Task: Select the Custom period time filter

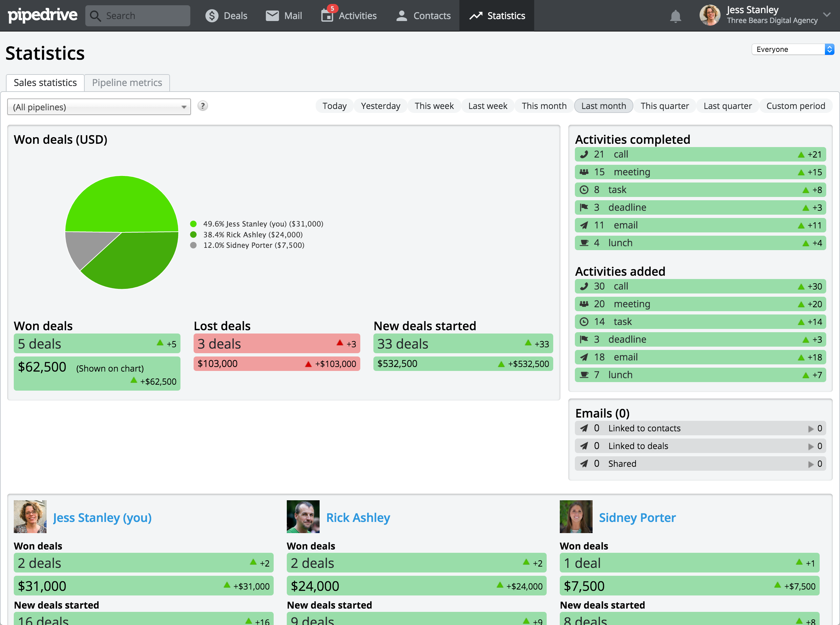Action: 796,106
